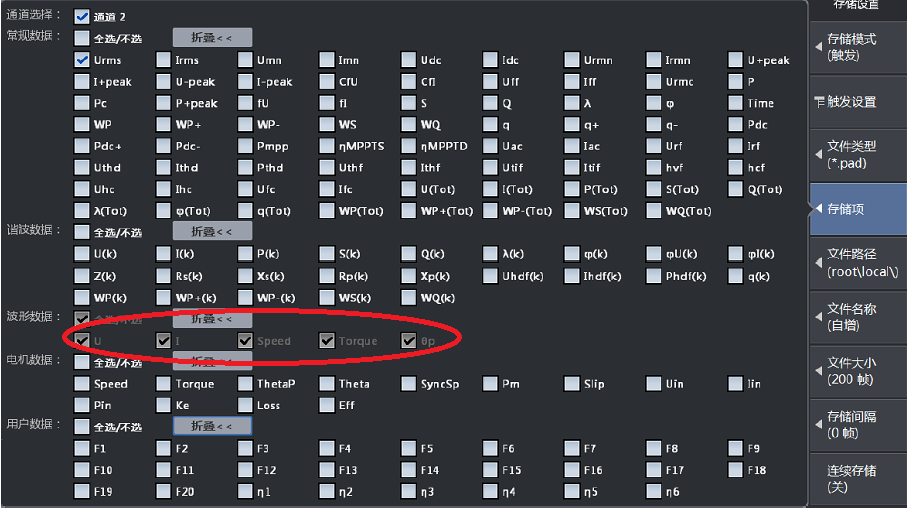The width and height of the screenshot is (908, 510).
Task: Collapse the 常规数据 section with 折叠
Action: pyautogui.click(x=212, y=38)
